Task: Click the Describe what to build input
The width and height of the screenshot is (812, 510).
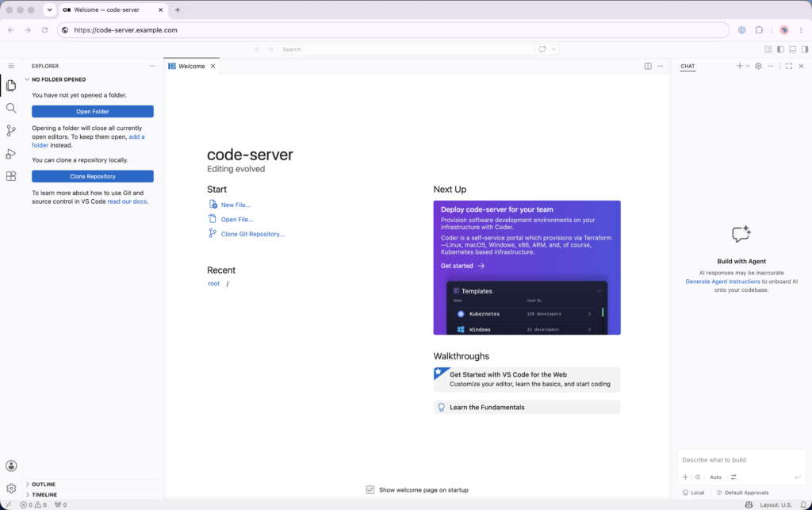Action: [x=741, y=460]
